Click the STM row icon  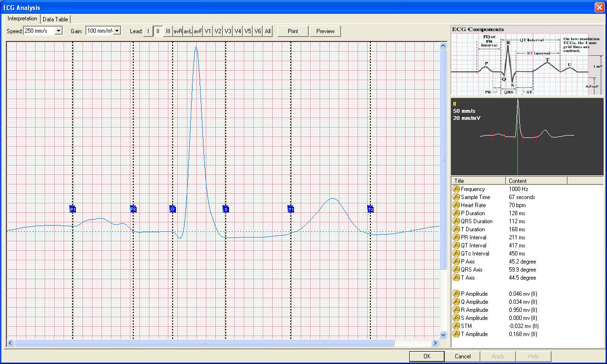(x=456, y=326)
